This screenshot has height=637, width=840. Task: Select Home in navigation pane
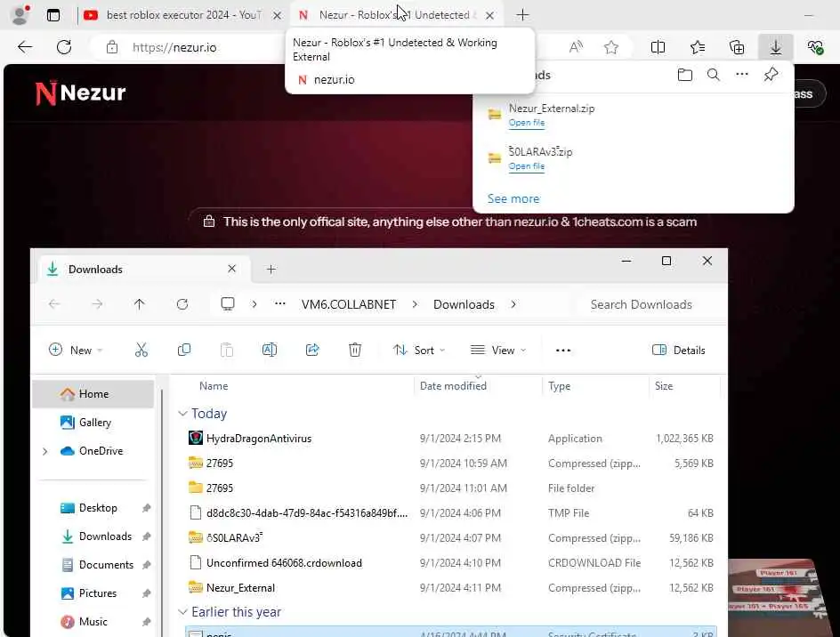pyautogui.click(x=93, y=394)
